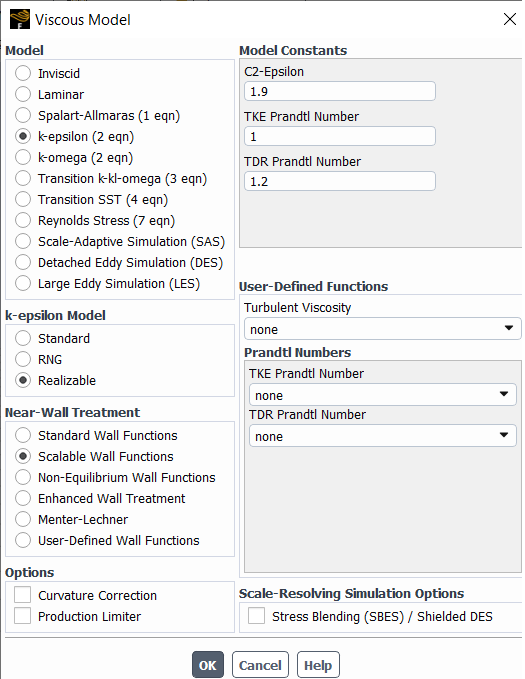Image resolution: width=525 pixels, height=679 pixels.
Task: Enable Stress Blending (SBES) / Shielded DES
Action: pos(370,616)
